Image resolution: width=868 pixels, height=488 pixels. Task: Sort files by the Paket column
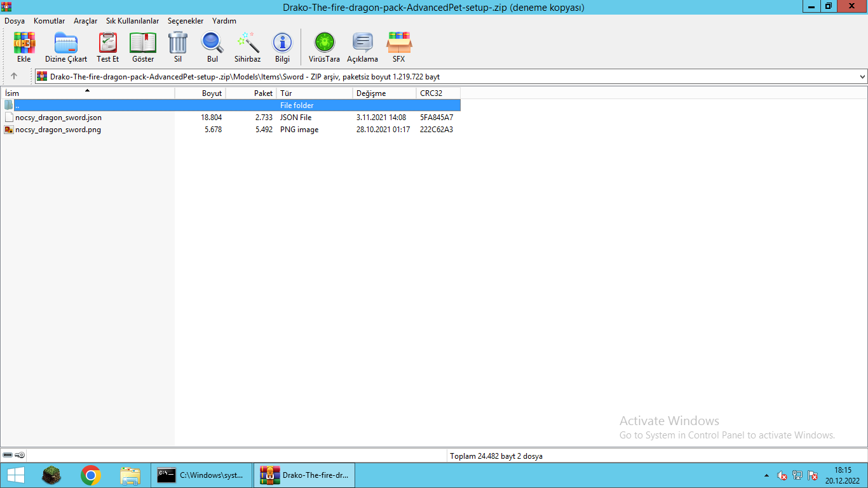tap(251, 93)
